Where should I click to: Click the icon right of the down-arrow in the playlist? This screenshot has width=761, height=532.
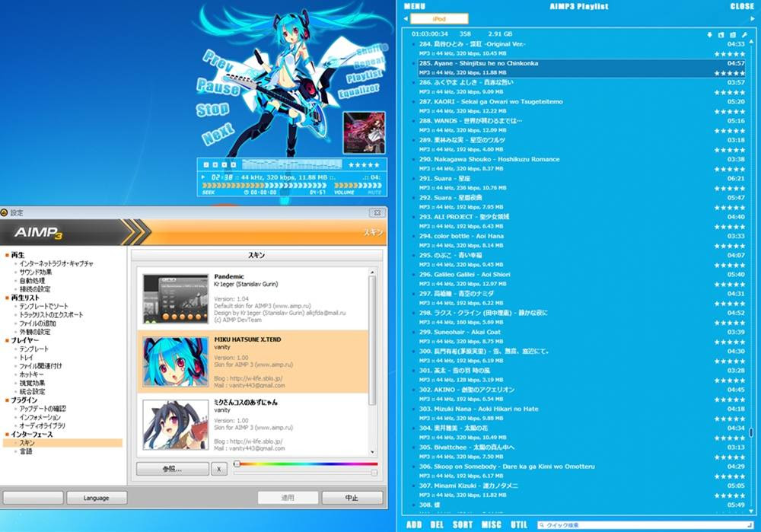721,35
